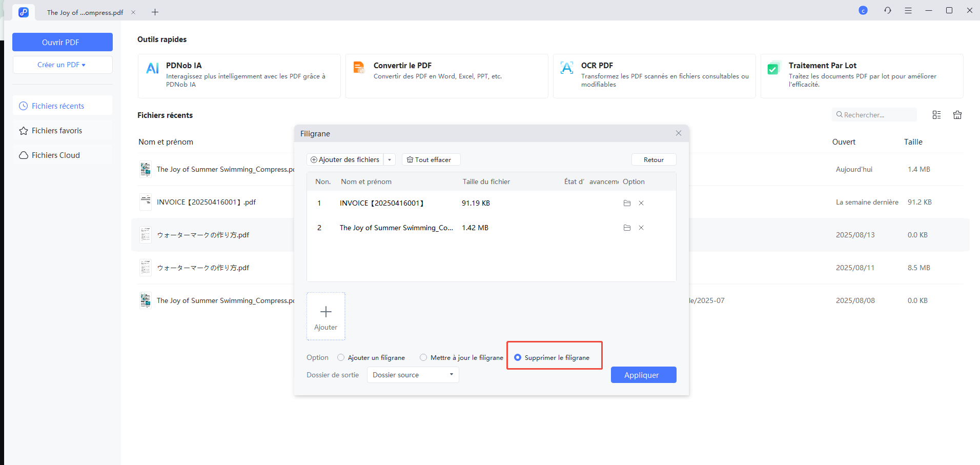Enable Supprimer le filigrane

pos(517,357)
